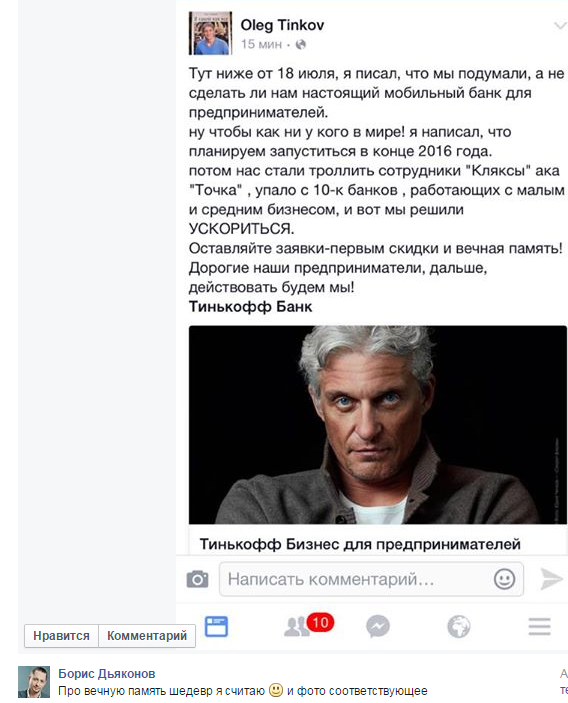Click the Нравится button

[x=61, y=636]
